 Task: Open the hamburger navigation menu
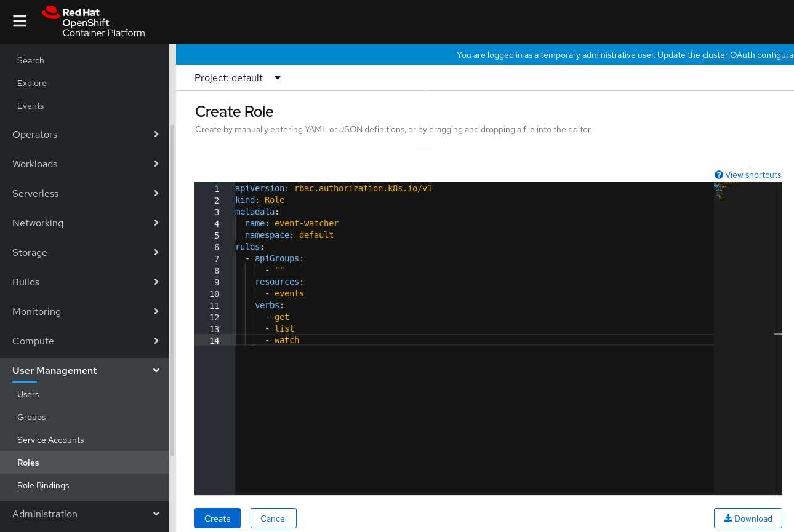20,22
